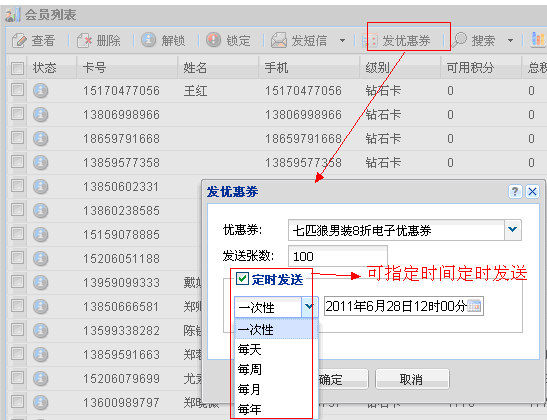Viewport: 547px width, 420px height.
Task: Click the 解锁 unlock toolbar icon
Action: [x=149, y=40]
